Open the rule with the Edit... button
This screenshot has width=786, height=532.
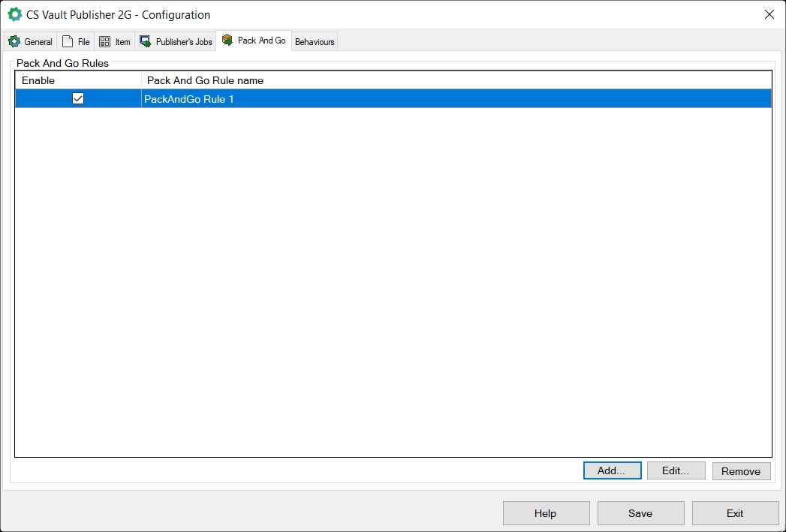coord(676,470)
